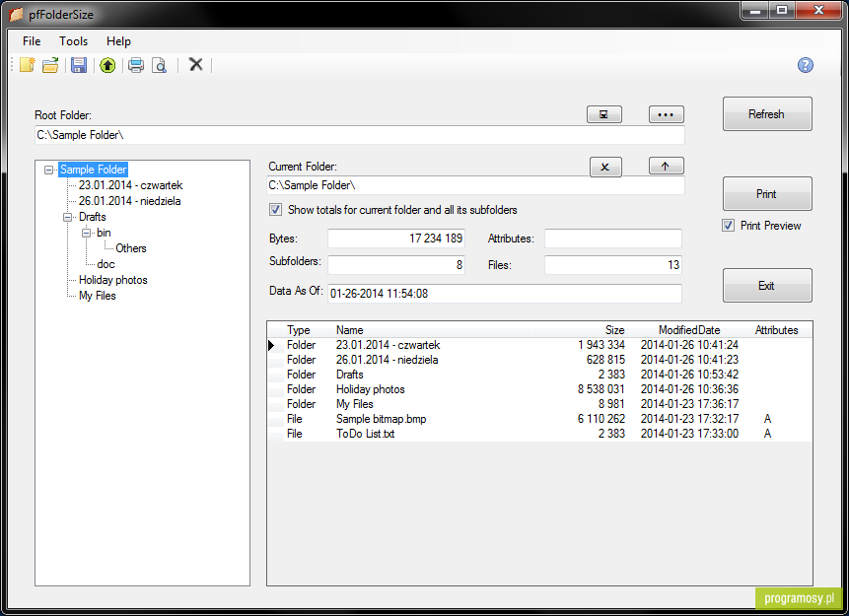
Task: Click My Files in the file list
Action: click(355, 404)
